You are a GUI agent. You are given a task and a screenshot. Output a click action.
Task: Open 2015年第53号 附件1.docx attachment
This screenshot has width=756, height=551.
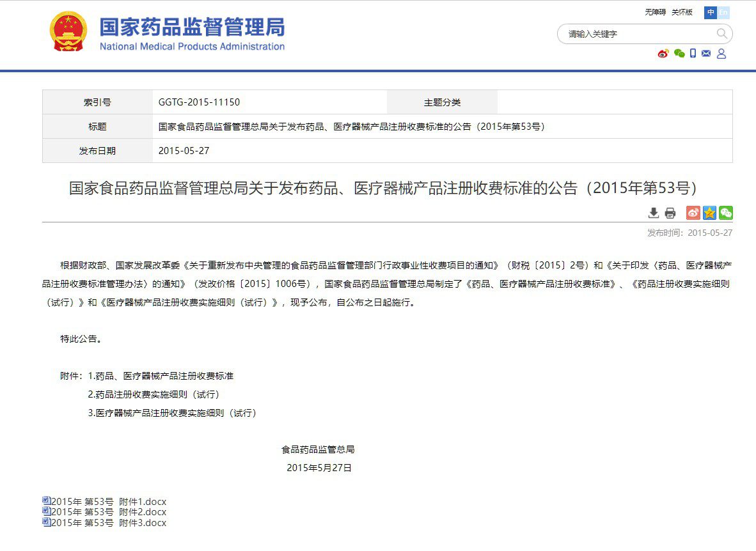pyautogui.click(x=109, y=501)
